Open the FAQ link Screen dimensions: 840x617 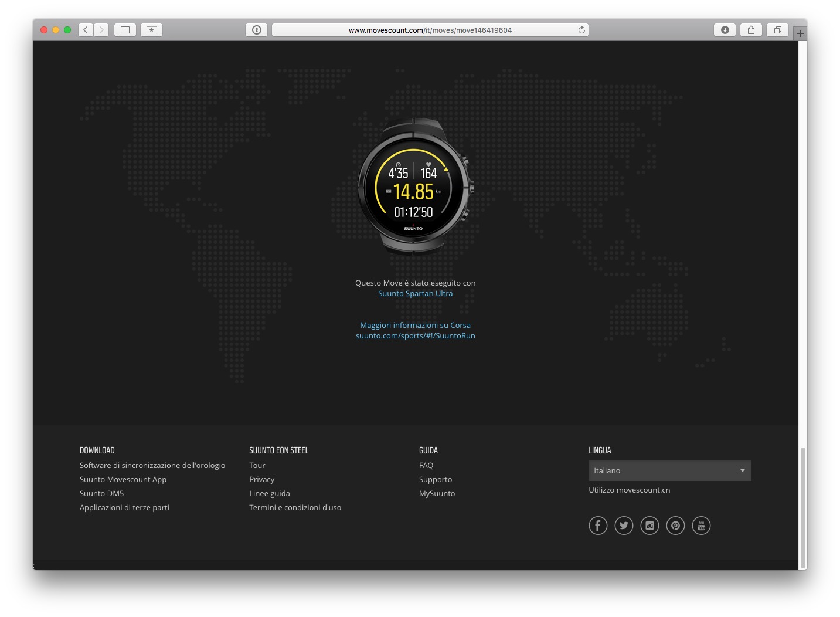tap(426, 465)
